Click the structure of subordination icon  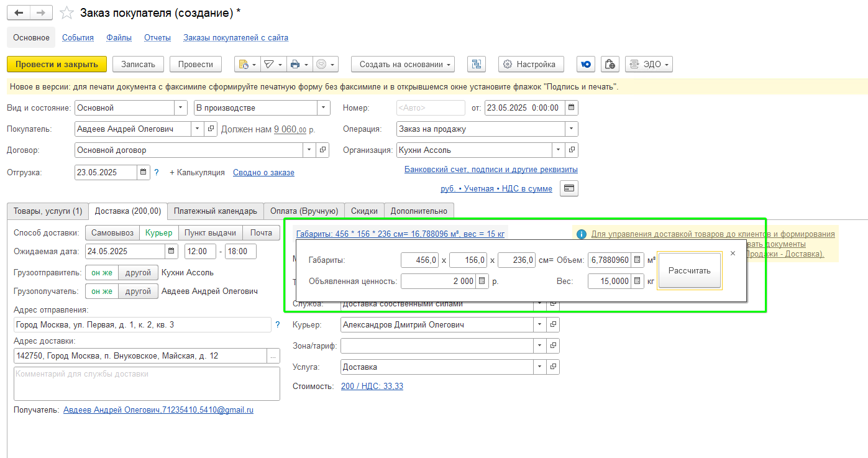coord(477,64)
